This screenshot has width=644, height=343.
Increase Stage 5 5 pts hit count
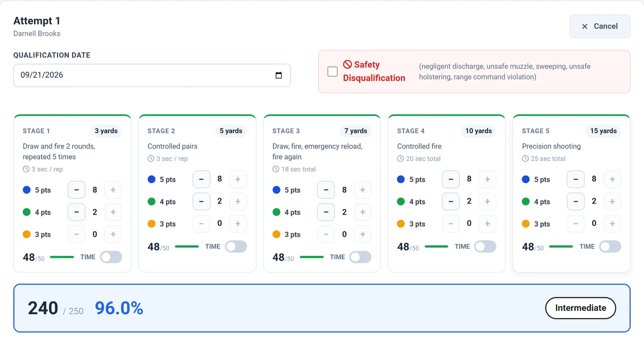[x=612, y=180]
